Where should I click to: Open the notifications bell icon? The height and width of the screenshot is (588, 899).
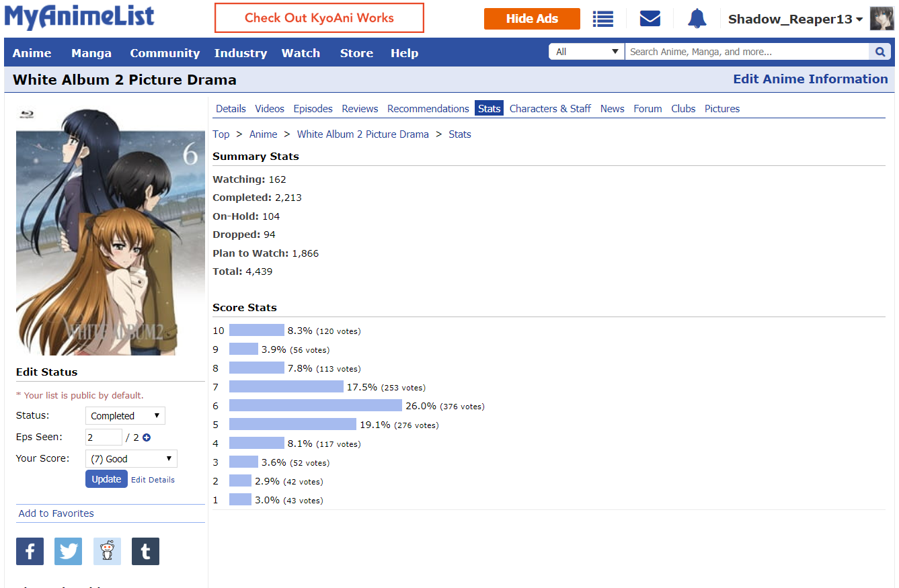[x=697, y=19]
